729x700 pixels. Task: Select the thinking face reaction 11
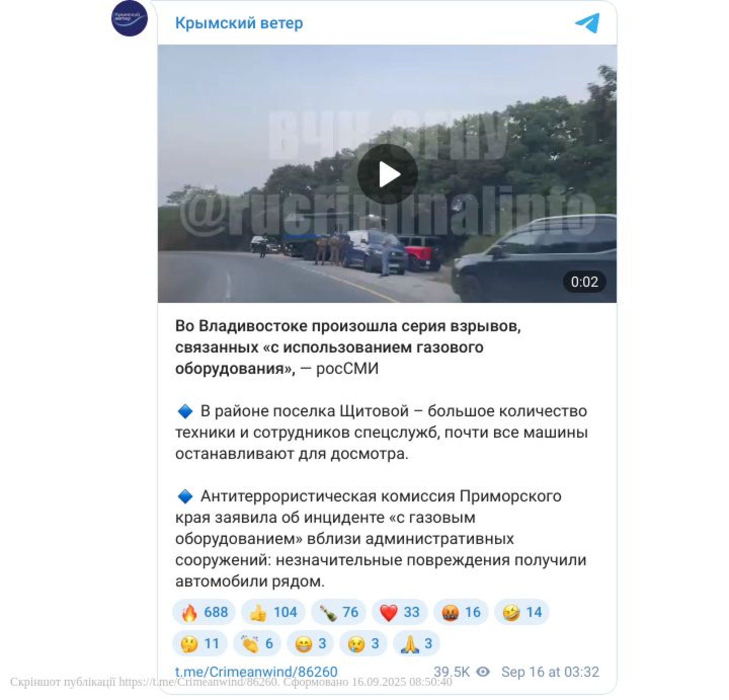pos(200,643)
